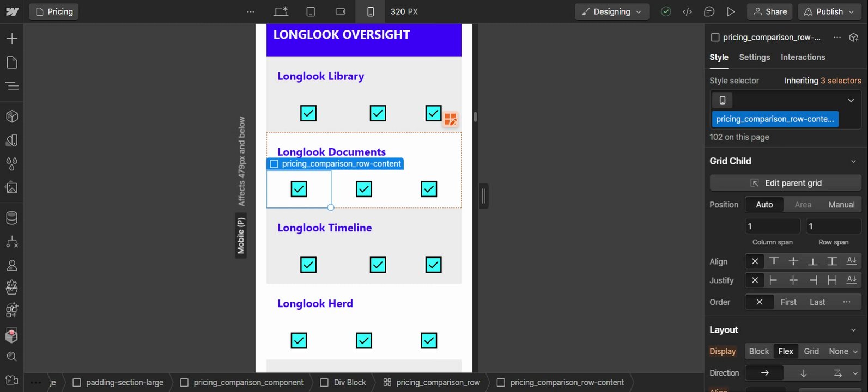This screenshot has height=392, width=868.
Task: Open more Order options ellipsis
Action: pyautogui.click(x=846, y=302)
